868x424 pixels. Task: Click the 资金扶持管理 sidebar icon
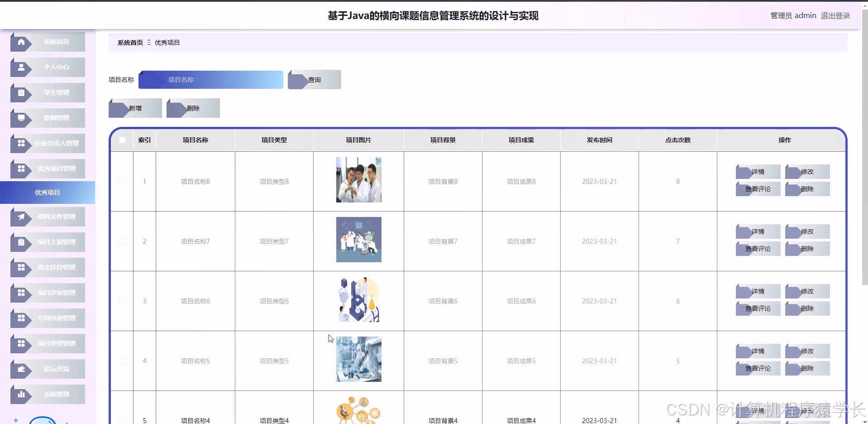tap(22, 267)
